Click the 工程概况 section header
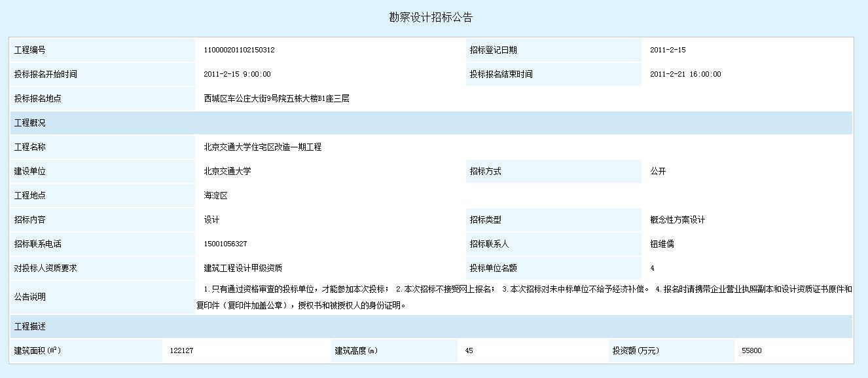Viewport: 868px width, 378px height. point(30,123)
